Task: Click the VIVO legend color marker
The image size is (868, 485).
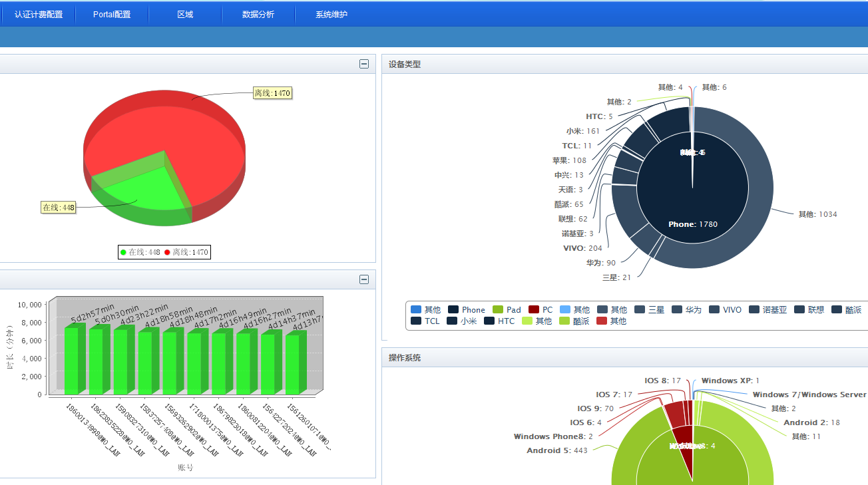Action: click(714, 310)
